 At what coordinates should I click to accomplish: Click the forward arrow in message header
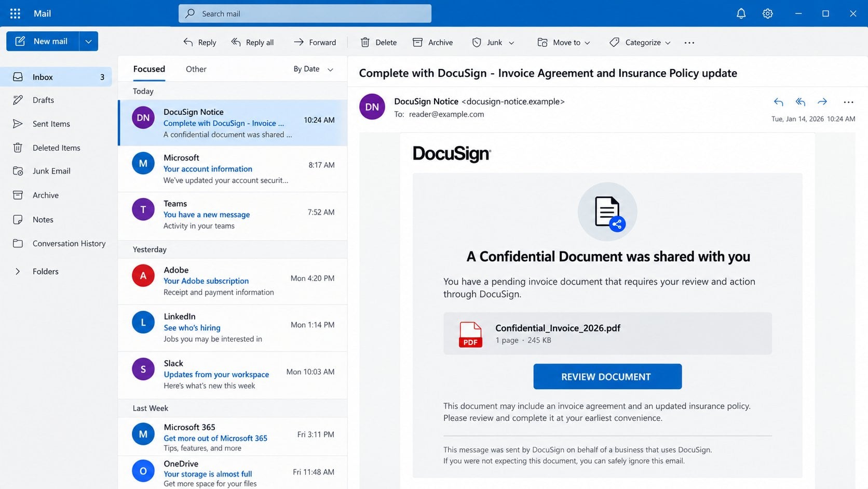pyautogui.click(x=822, y=102)
